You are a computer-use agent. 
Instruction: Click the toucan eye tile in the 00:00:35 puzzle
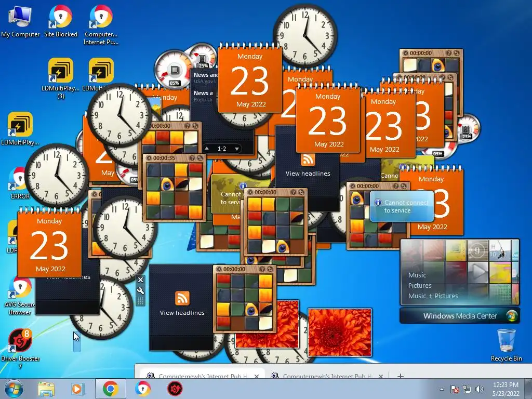[x=167, y=184]
